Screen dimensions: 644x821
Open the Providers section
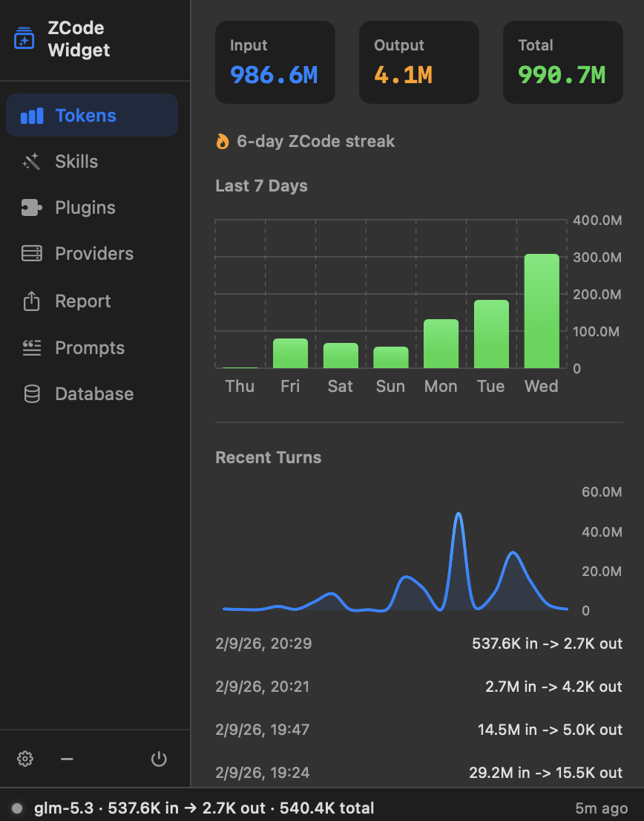click(x=92, y=253)
